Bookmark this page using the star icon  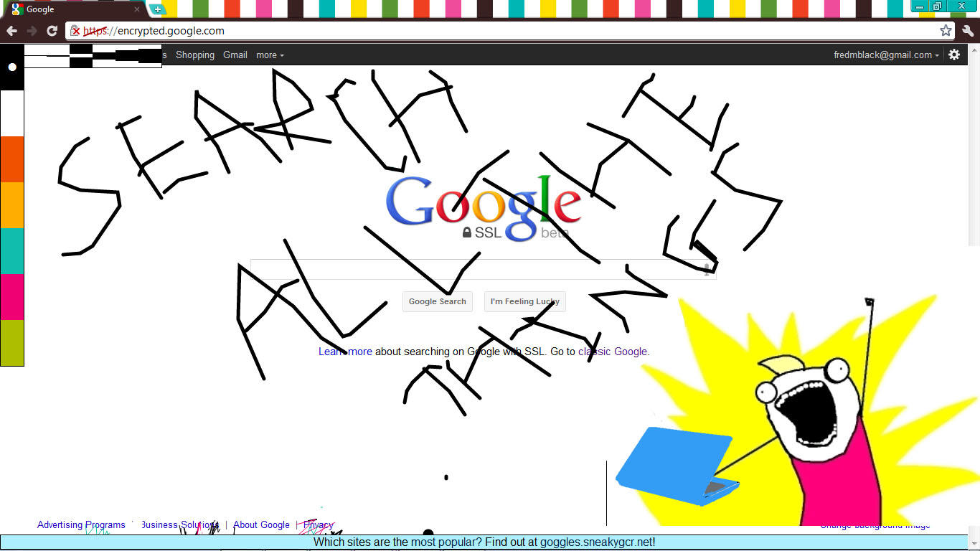tap(946, 31)
